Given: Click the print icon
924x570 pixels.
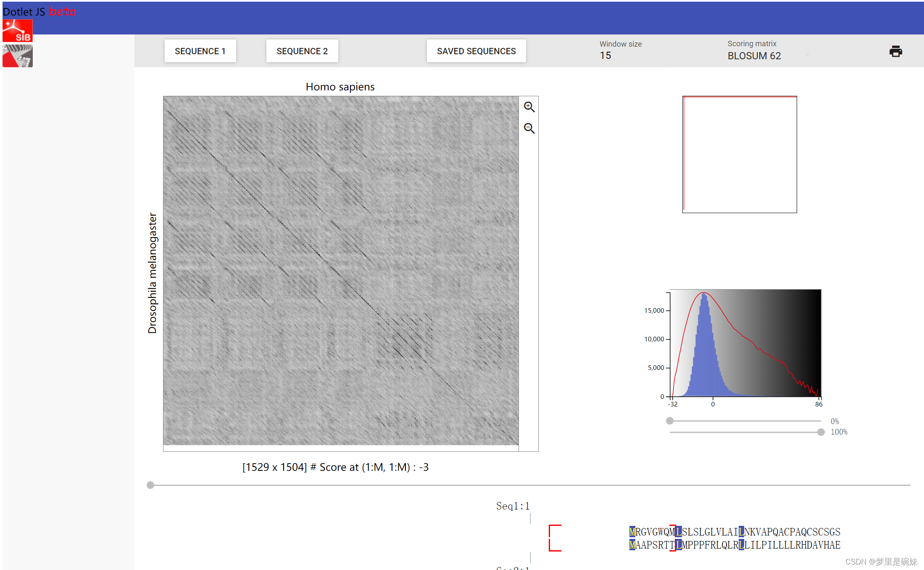Looking at the screenshot, I should pos(895,52).
